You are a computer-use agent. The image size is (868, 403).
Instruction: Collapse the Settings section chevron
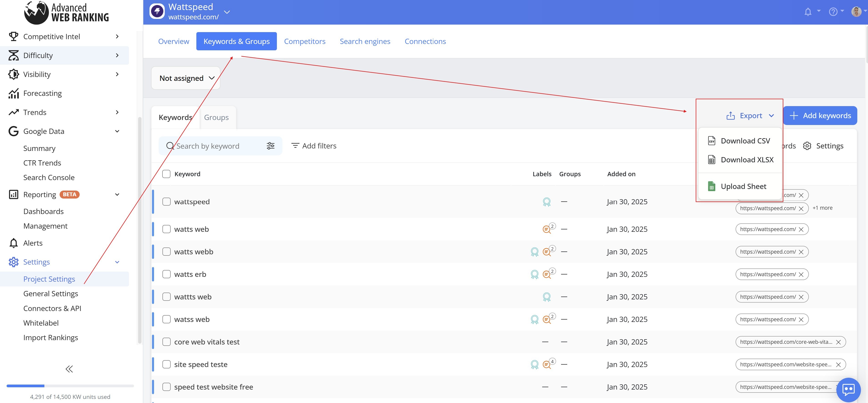pos(117,262)
